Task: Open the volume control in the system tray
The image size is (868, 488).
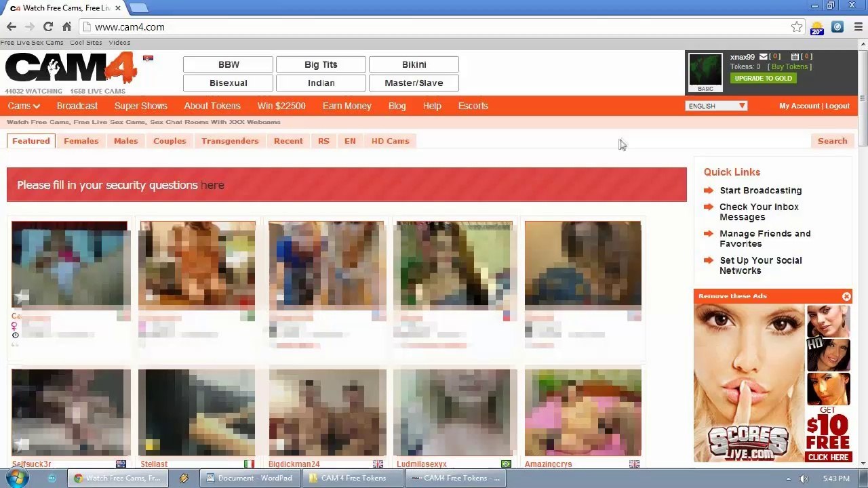Action: click(804, 479)
